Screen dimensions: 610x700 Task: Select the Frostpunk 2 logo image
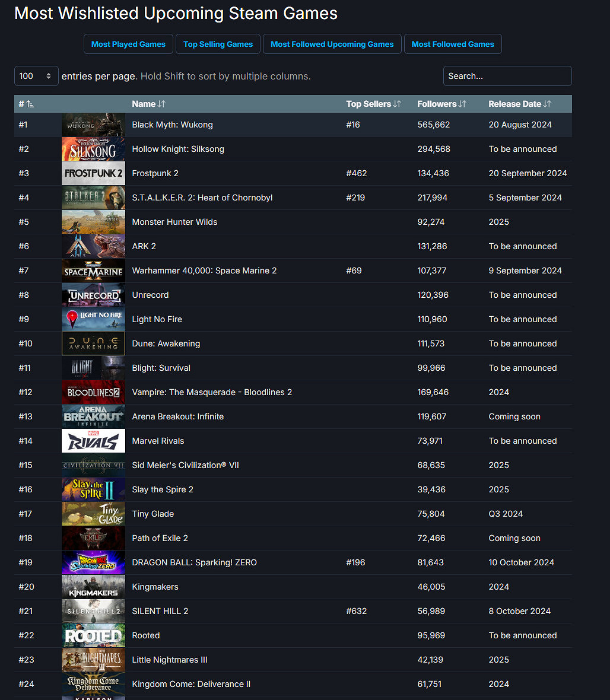93,173
